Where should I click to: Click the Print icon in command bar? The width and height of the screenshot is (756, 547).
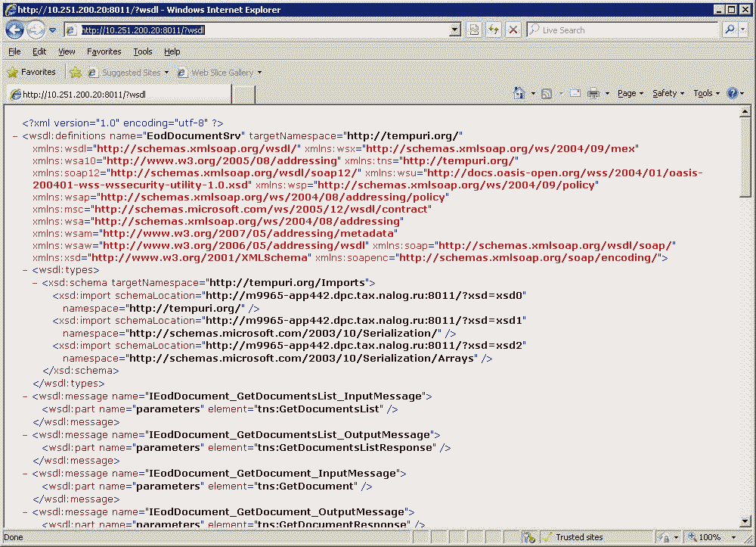593,93
